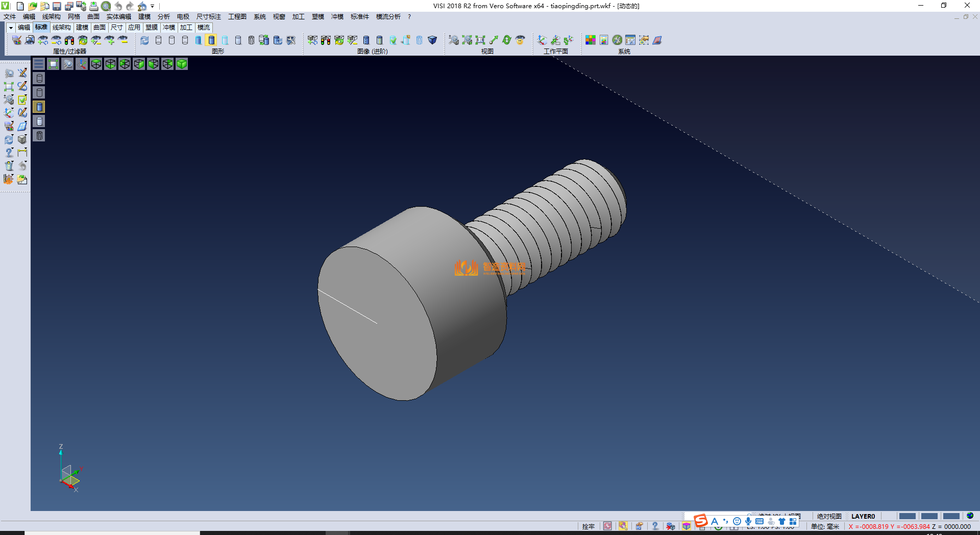Click the 1:1 zoom fit view icon
Image resolution: width=980 pixels, height=535 pixels.
[480, 40]
